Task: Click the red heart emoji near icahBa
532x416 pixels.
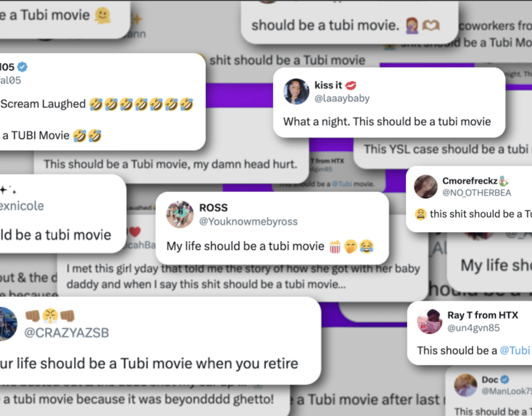Action: pos(135,232)
